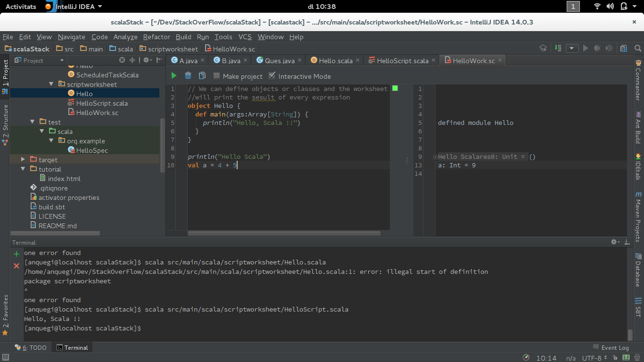
Task: Close terminal session with red X
Action: pyautogui.click(x=17, y=266)
